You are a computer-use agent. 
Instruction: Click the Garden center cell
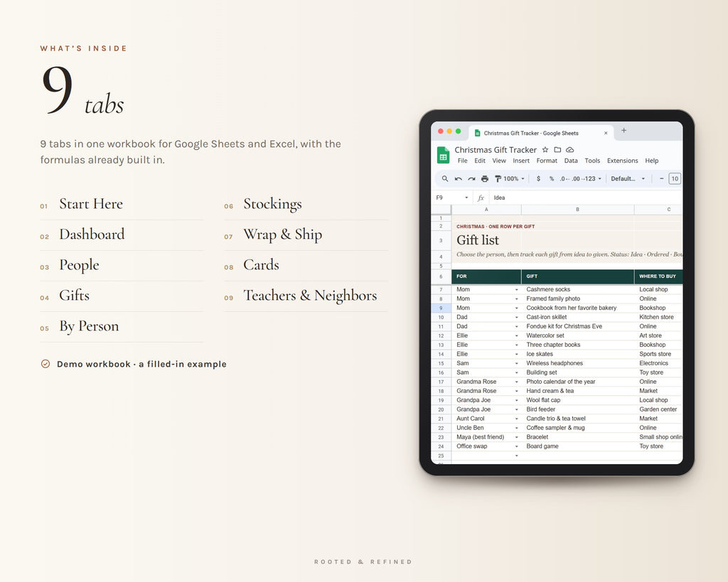(x=658, y=409)
